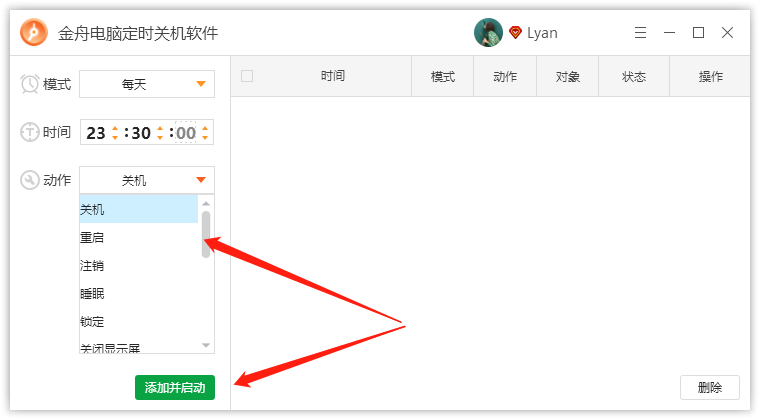Click the timer icon beside 时间
760x420 pixels.
pyautogui.click(x=30, y=132)
